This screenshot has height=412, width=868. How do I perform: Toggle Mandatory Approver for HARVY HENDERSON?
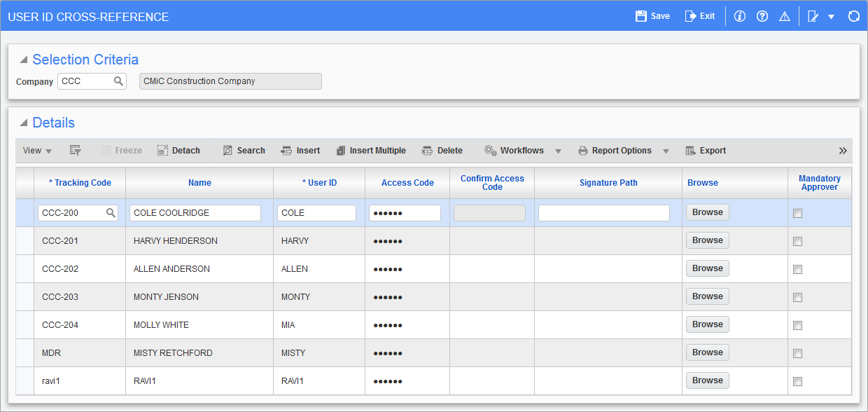click(797, 242)
